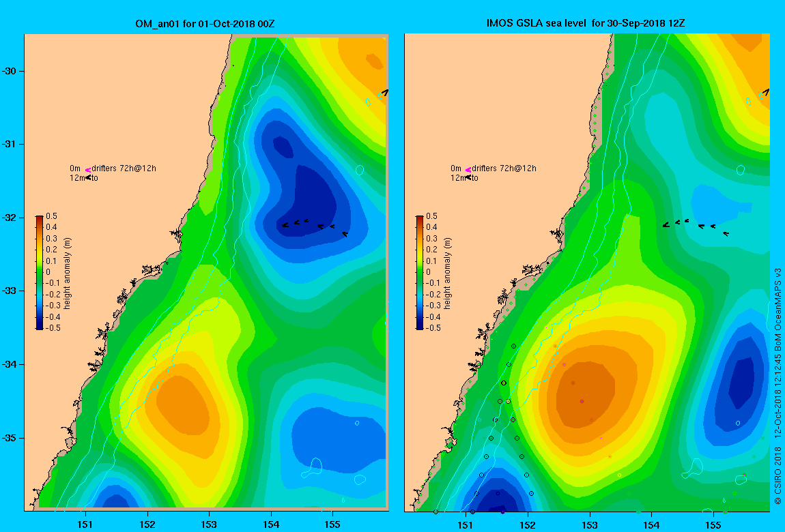Viewport: 785px width, 532px height.
Task: Click the -0.5 value on left color bar
Action: point(52,328)
